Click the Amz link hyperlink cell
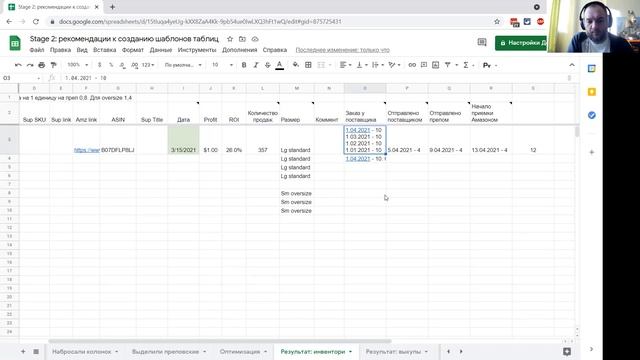The image size is (640, 360). 87,150
